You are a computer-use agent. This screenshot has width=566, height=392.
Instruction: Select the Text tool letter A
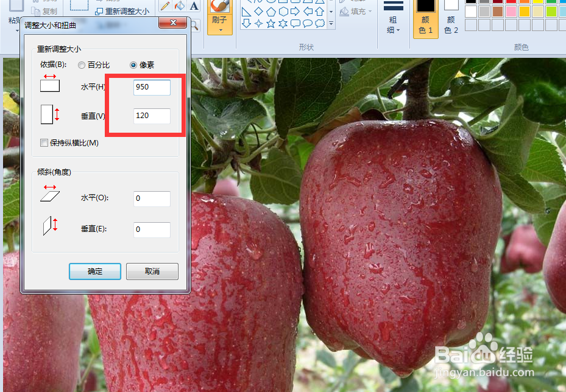[194, 5]
